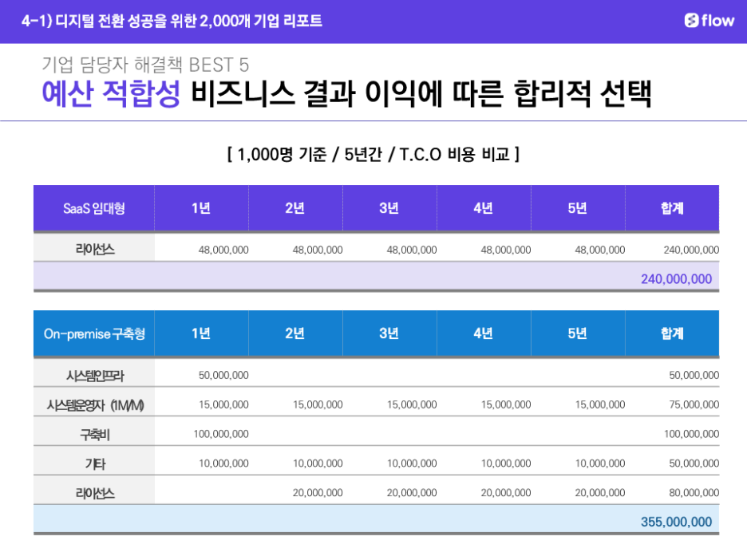747x560 pixels.
Task: Select the 라이선스 row label in SaaS table
Action: click(94, 250)
